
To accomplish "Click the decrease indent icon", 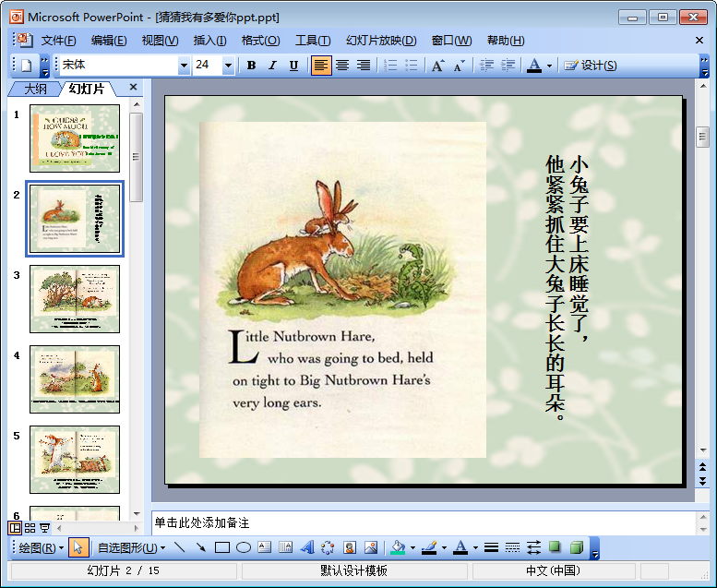I will pos(486,66).
